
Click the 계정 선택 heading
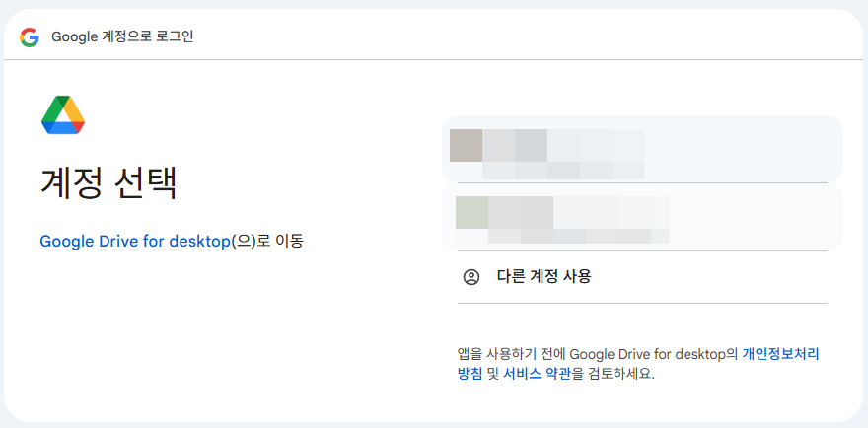(108, 183)
